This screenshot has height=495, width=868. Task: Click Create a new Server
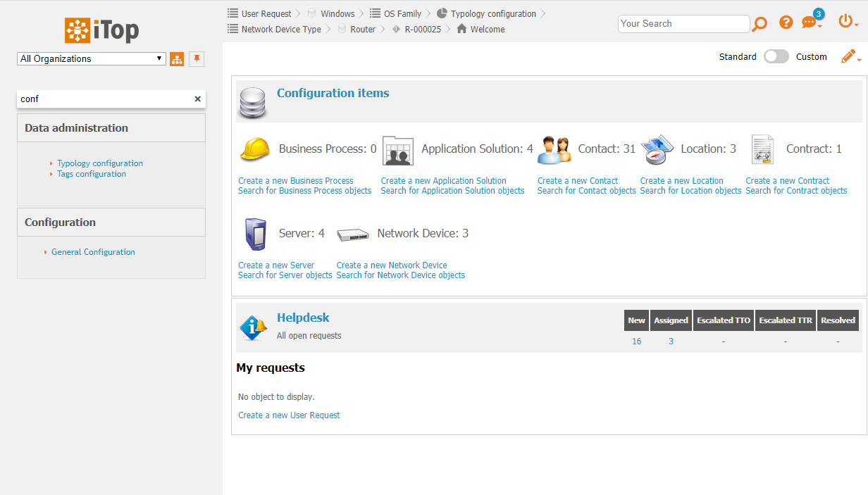(x=276, y=265)
